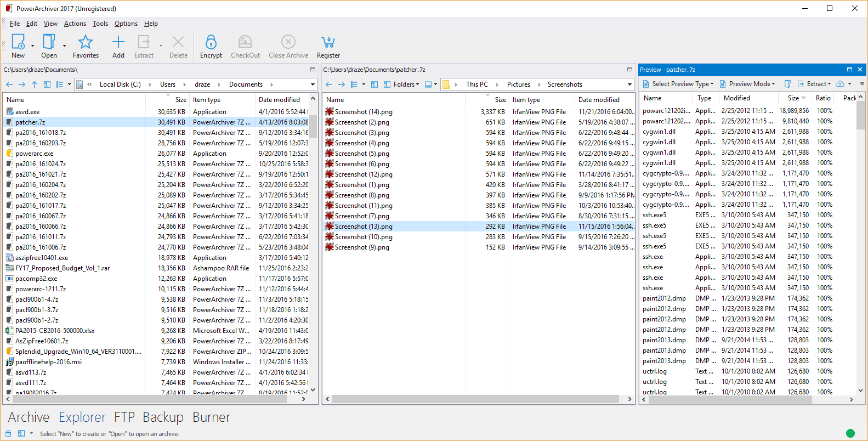Image resolution: width=868 pixels, height=441 pixels.
Task: Open the Tools menu
Action: pyautogui.click(x=100, y=24)
